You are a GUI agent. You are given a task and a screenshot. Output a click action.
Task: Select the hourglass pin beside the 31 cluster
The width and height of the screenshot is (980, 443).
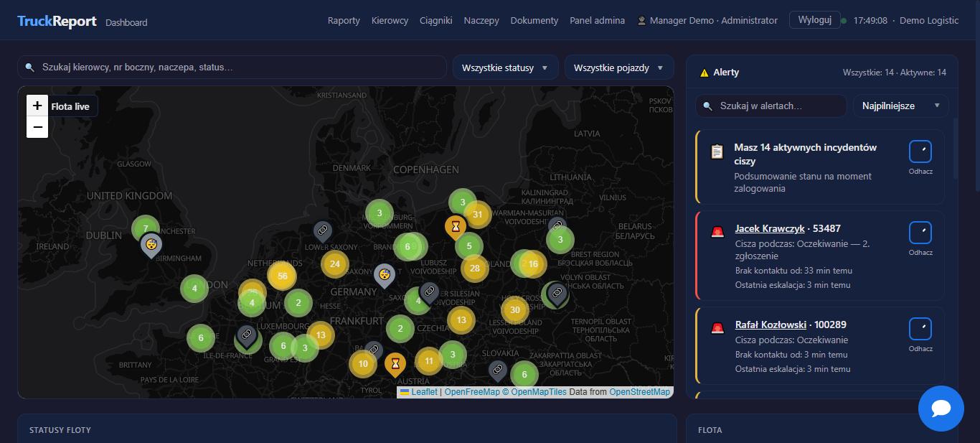pos(455,228)
